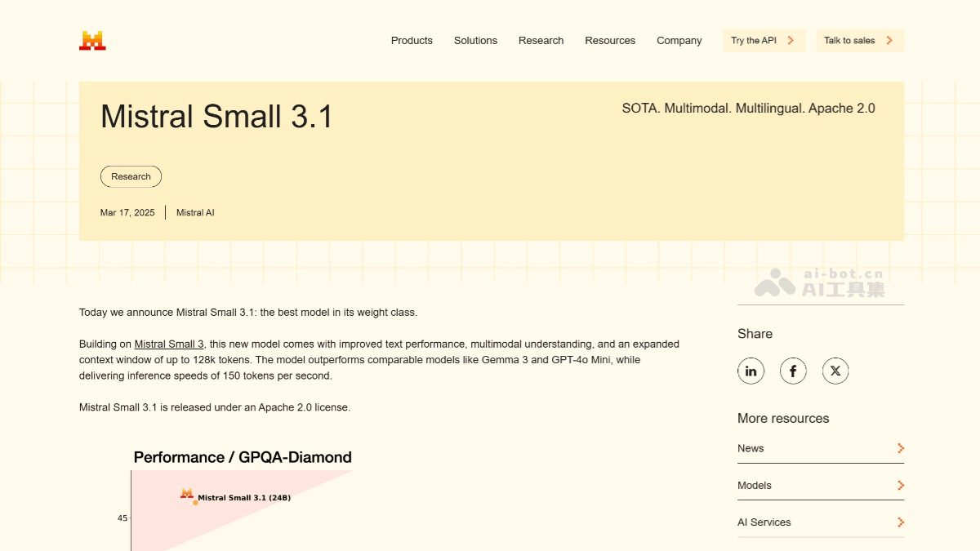Click the Mistral AI logo
Viewport: 980px width, 551px height.
pos(91,38)
